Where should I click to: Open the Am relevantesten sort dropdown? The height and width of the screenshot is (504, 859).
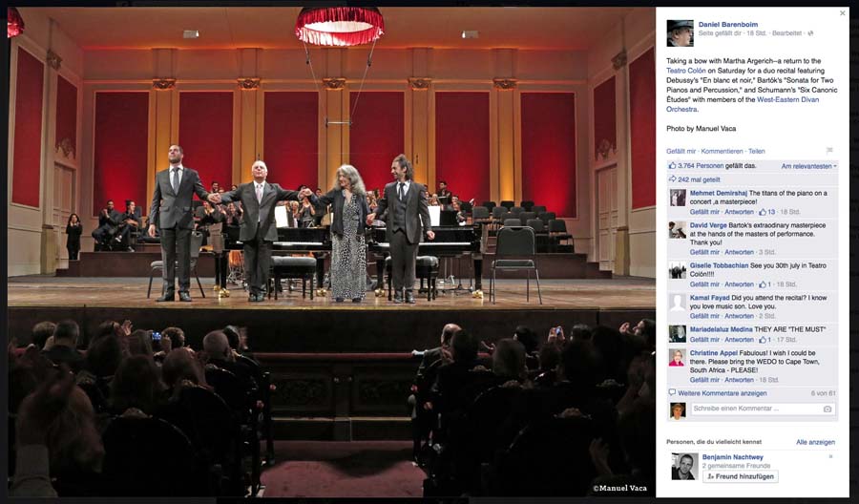pos(808,166)
